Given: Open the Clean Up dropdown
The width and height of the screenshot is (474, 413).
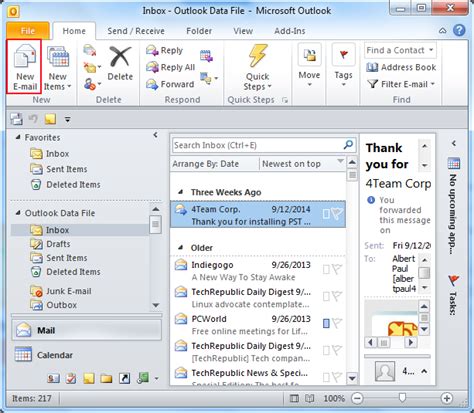Looking at the screenshot, I should click(92, 68).
